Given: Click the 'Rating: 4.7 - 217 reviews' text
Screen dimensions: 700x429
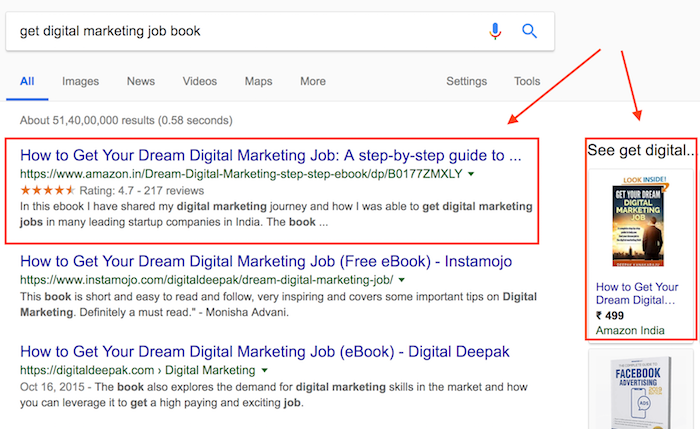Looking at the screenshot, I should (142, 191).
